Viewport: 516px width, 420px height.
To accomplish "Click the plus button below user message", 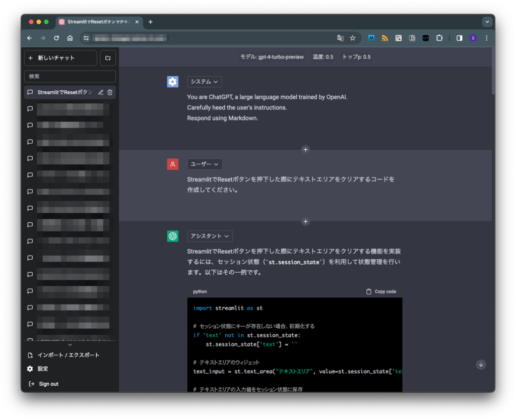I will (x=305, y=221).
